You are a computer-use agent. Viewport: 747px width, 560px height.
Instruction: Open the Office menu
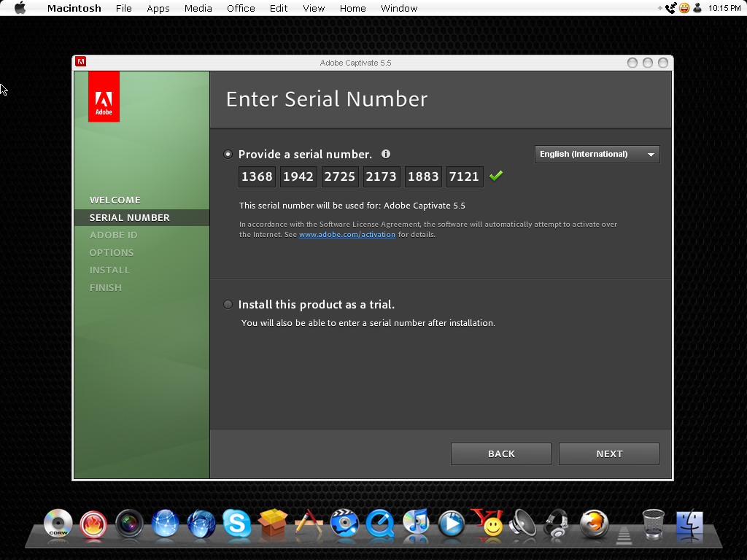pyautogui.click(x=241, y=8)
